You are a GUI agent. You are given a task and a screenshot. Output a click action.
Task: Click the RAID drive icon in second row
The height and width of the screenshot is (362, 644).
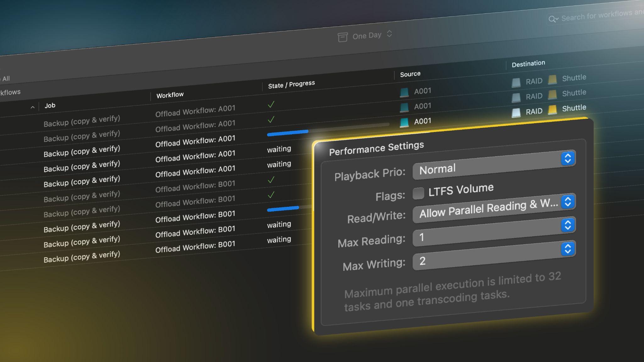pyautogui.click(x=516, y=98)
